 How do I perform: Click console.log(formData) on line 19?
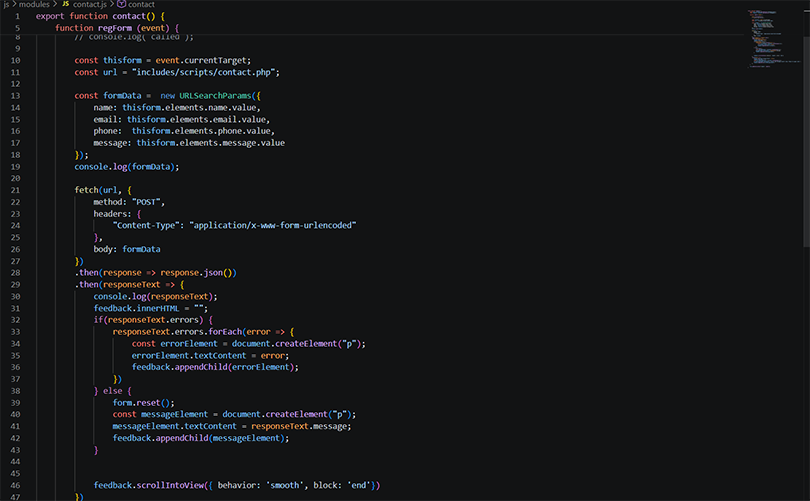pyautogui.click(x=126, y=166)
